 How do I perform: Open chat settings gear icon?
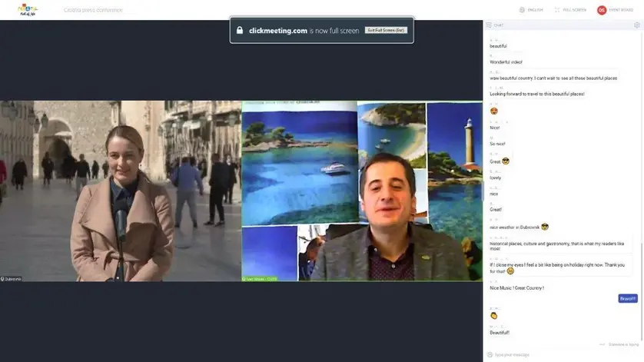[x=636, y=25]
